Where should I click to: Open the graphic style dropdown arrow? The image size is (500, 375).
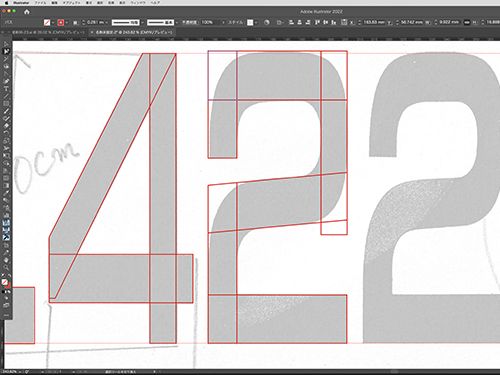click(x=256, y=22)
